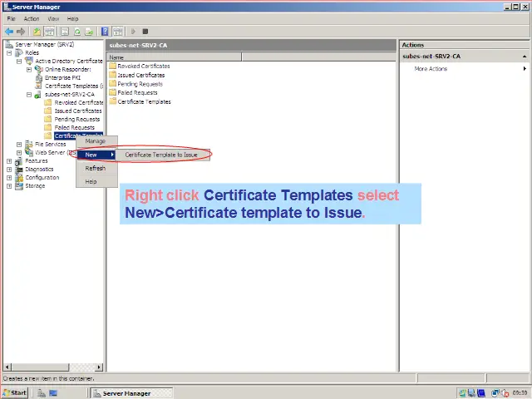532x399 pixels.
Task: Expand the Storage tree node
Action: point(9,186)
